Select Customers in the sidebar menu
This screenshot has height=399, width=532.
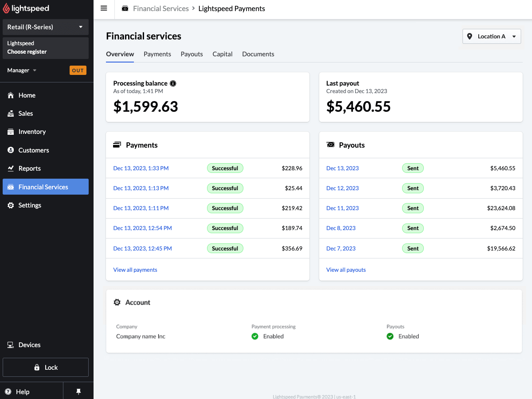pos(34,150)
